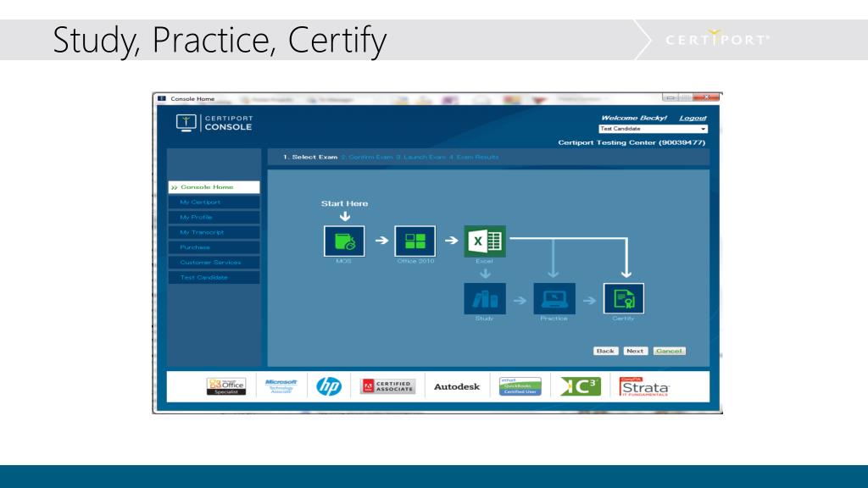The image size is (868, 488).
Task: Click the Back button
Action: point(605,351)
